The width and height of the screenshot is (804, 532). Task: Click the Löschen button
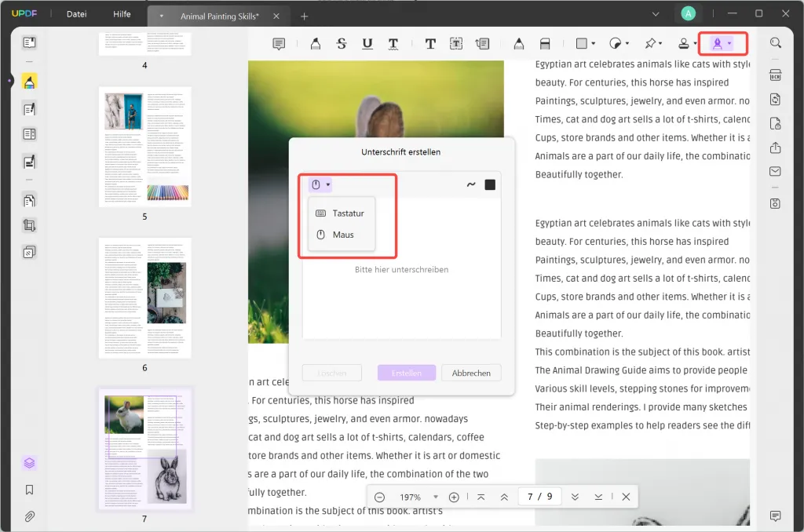(x=332, y=373)
